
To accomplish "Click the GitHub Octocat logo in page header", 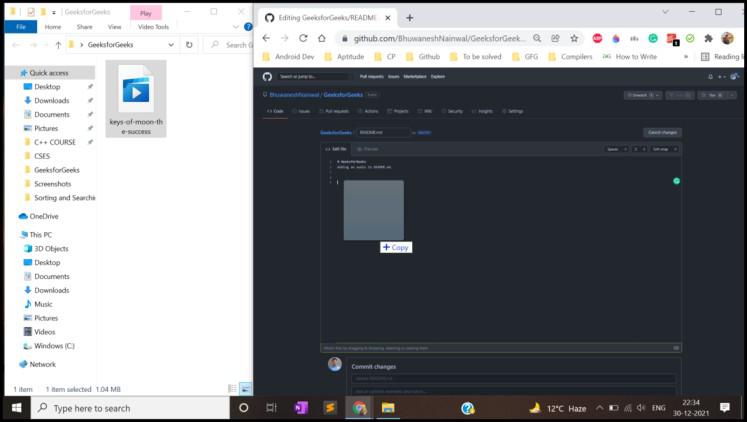I will [x=267, y=76].
